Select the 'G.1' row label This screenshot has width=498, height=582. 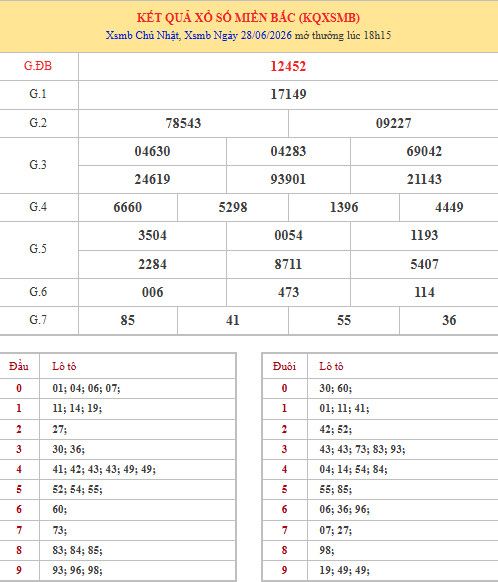point(38,94)
